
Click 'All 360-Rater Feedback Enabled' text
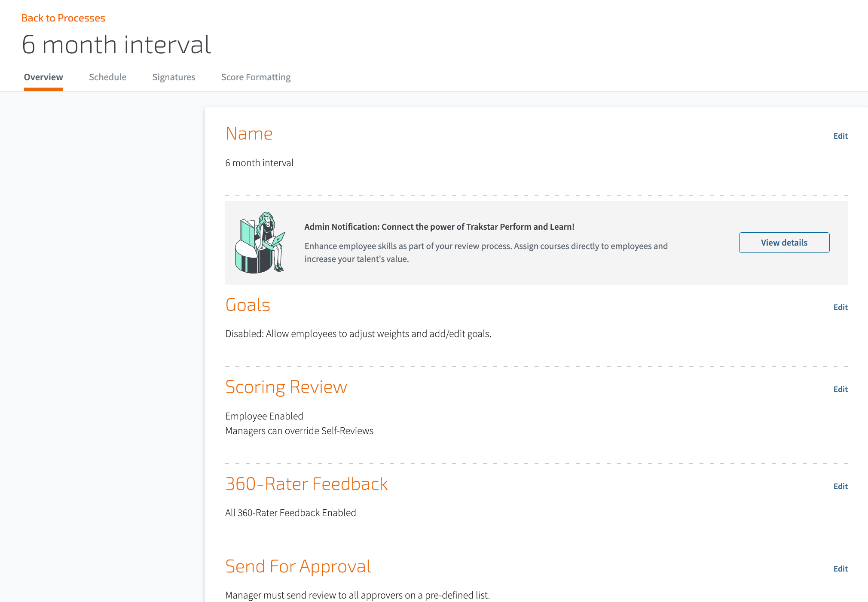[x=290, y=513]
